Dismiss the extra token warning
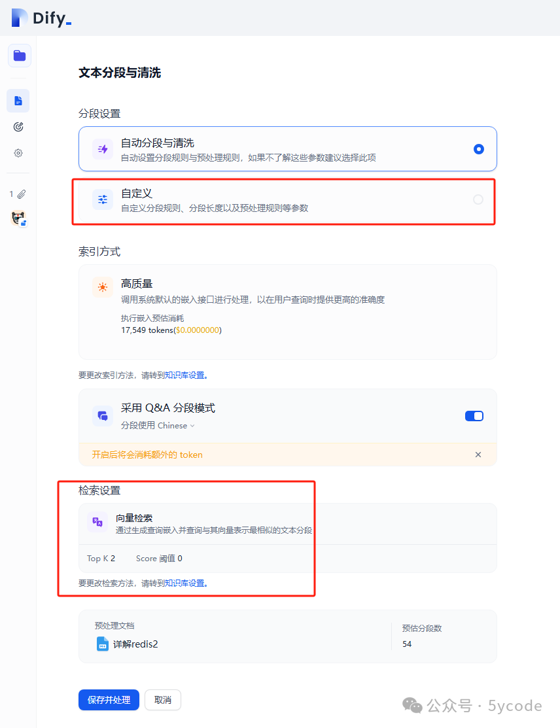Viewport: 560px width, 728px height. [478, 455]
